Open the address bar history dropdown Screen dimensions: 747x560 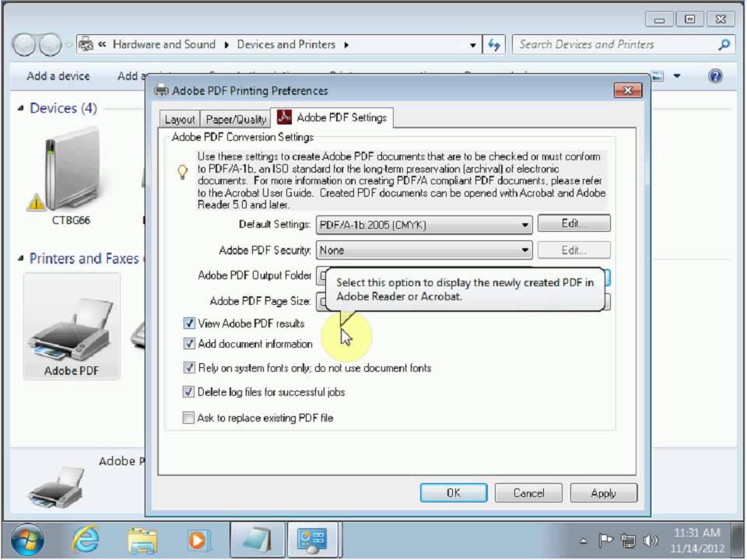click(x=472, y=45)
